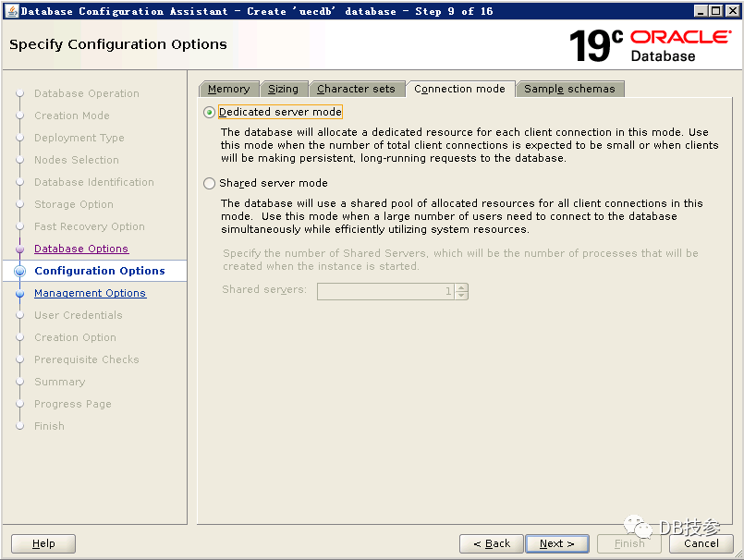
Task: Click the Prerequisite Checks step label
Action: coord(86,359)
